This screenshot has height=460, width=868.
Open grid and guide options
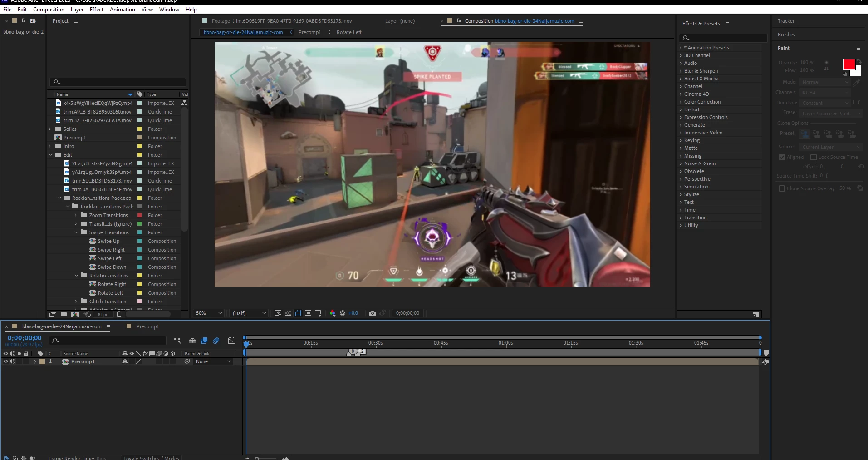318,313
